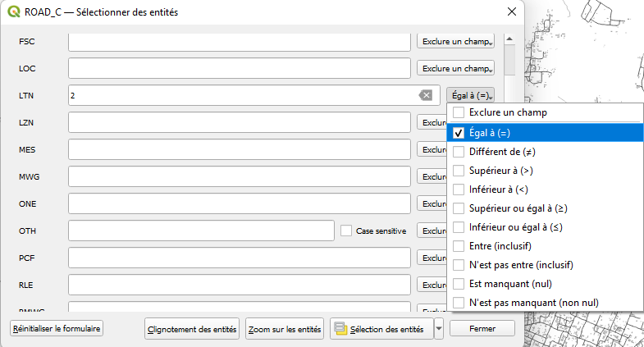Click the MWG field label

coord(30,177)
